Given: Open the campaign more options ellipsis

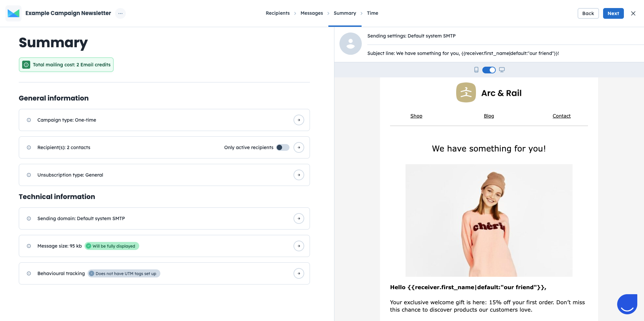Looking at the screenshot, I should pos(120,13).
